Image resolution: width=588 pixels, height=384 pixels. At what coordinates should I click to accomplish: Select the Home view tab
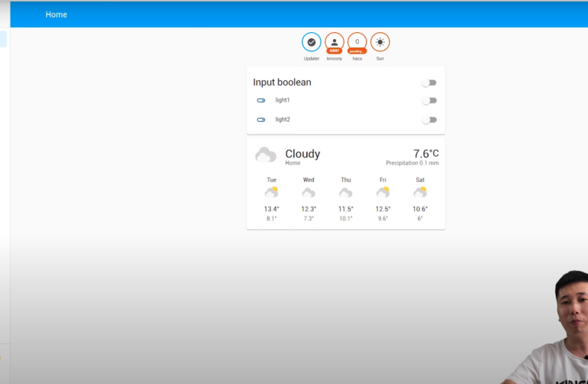(x=56, y=15)
